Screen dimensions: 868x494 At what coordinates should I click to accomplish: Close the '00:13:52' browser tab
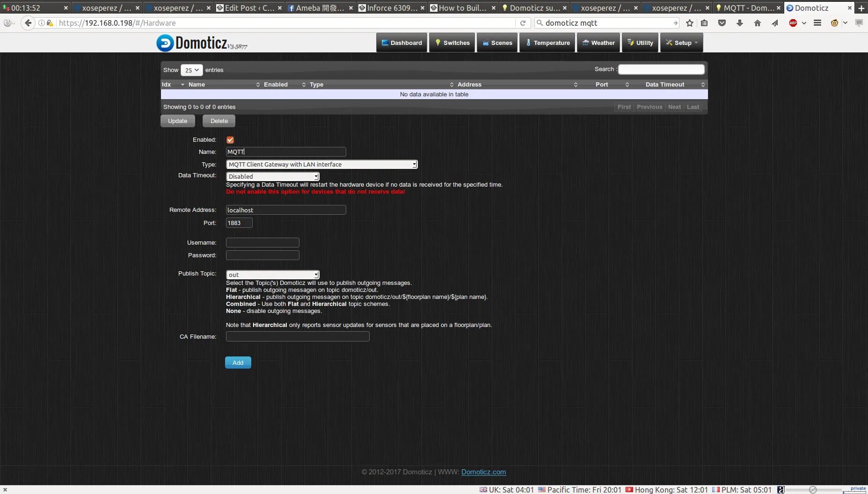[x=66, y=8]
